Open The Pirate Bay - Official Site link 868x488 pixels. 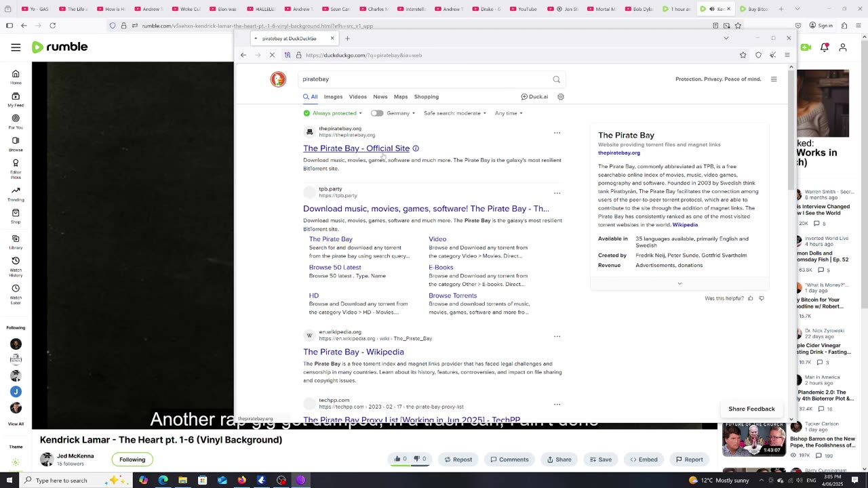356,148
